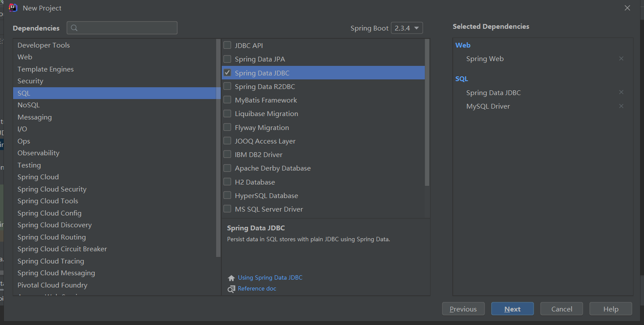This screenshot has width=644, height=325.
Task: Click the dependency list vertical scrollbar
Action: pyautogui.click(x=427, y=113)
